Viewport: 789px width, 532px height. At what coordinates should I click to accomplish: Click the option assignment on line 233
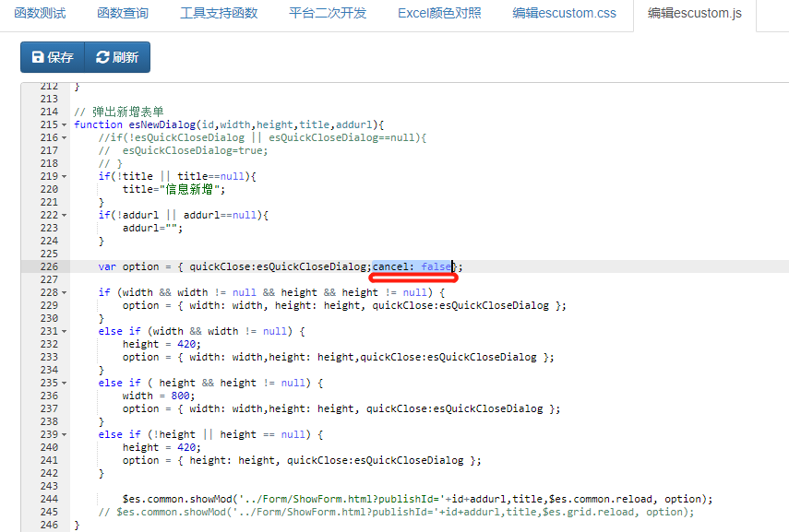point(338,357)
